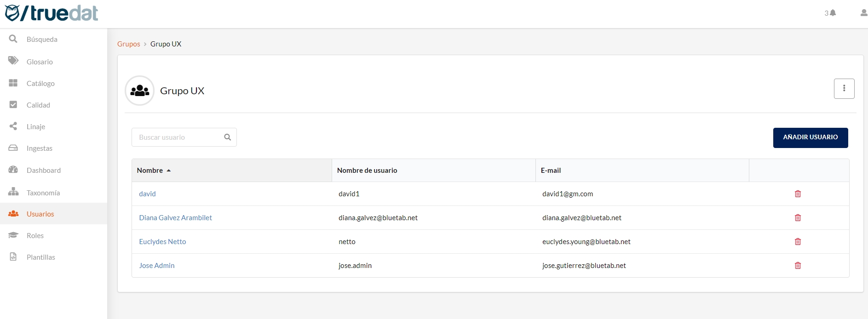Open the Dashboard sidebar item
Image resolution: width=868 pixels, height=319 pixels.
[43, 171]
